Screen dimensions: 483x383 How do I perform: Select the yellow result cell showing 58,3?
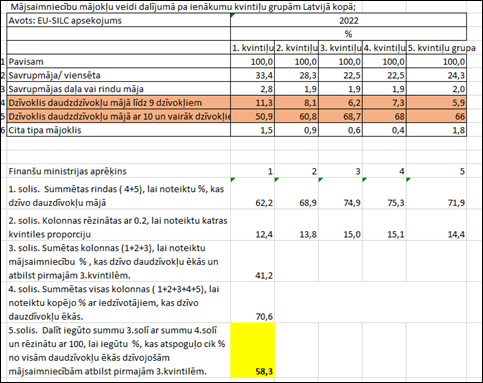[252, 350]
